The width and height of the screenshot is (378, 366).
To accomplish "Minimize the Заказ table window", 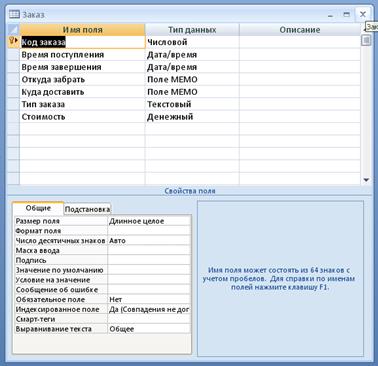I will click(x=330, y=15).
